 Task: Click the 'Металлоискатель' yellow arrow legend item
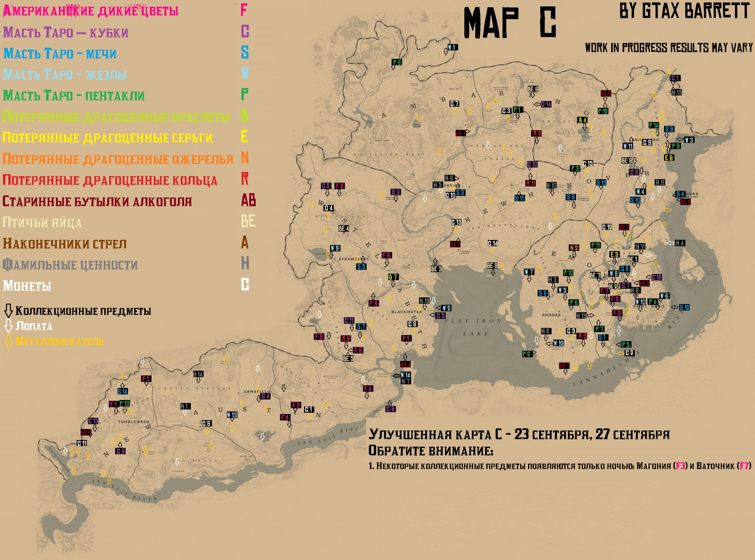point(59,341)
